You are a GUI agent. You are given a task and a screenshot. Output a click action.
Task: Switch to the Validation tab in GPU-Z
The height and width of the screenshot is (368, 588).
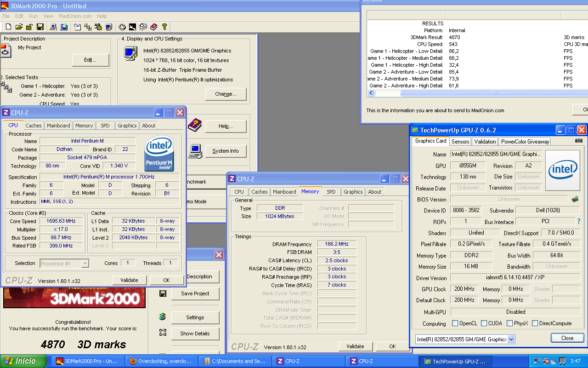point(485,142)
